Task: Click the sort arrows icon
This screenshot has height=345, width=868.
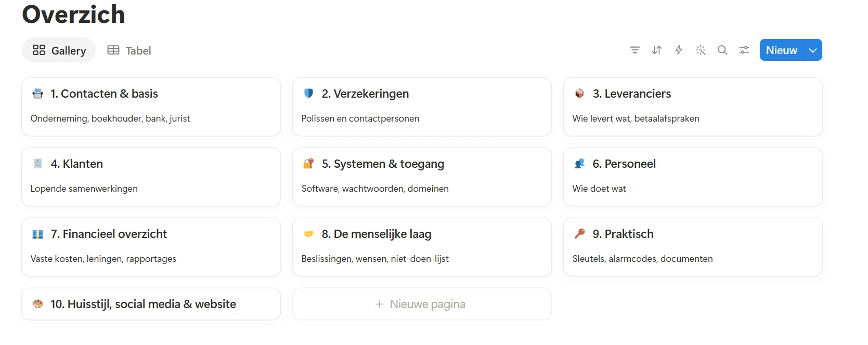Action: pos(657,50)
